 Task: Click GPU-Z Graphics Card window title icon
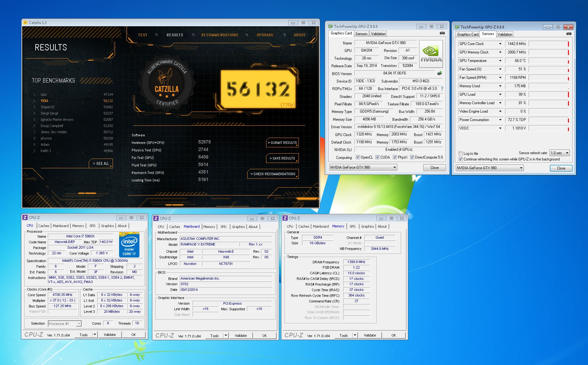330,27
